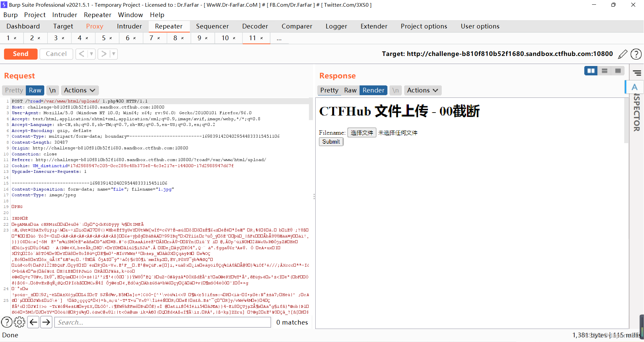Screen dimensions: 644x342
Task: Toggle response newline display \n
Action: pos(396,90)
